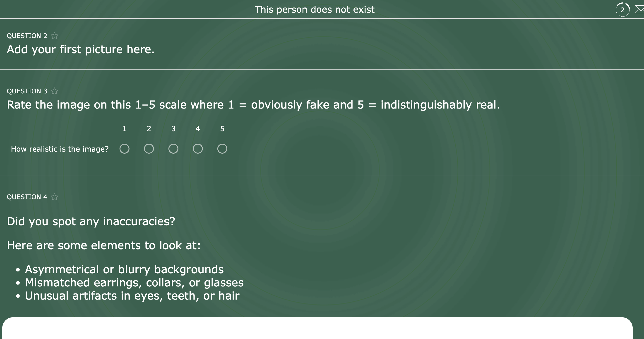Choose the middle rating 3 option

coord(173,149)
